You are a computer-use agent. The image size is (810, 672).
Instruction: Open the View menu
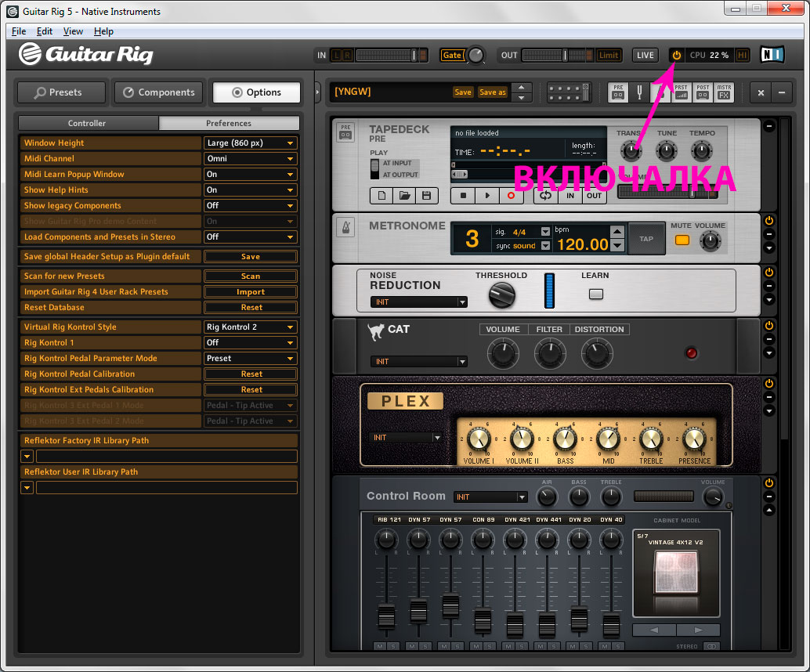[73, 31]
